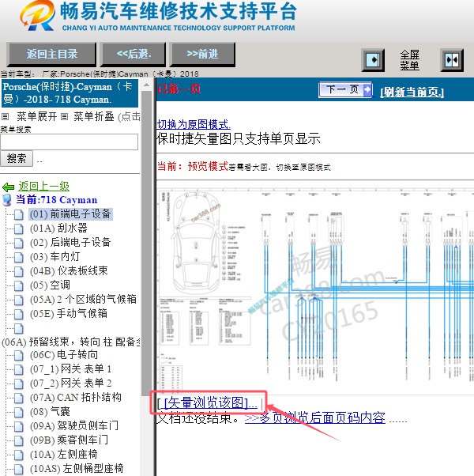
Task: Click document icon beside (03) 车内灯
Action: (18, 257)
